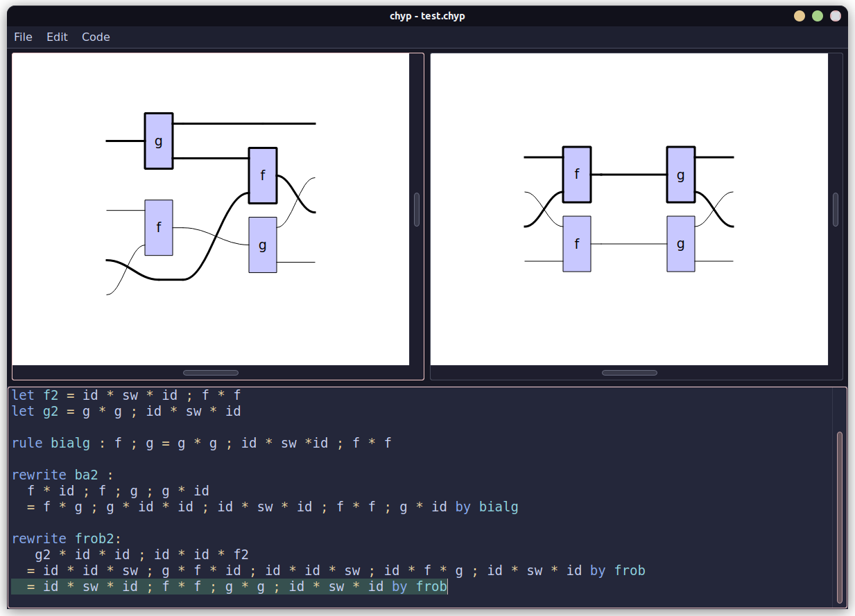Select the upper "g" node in the left diagram
Viewport: 855px width, 616px height.
click(158, 140)
